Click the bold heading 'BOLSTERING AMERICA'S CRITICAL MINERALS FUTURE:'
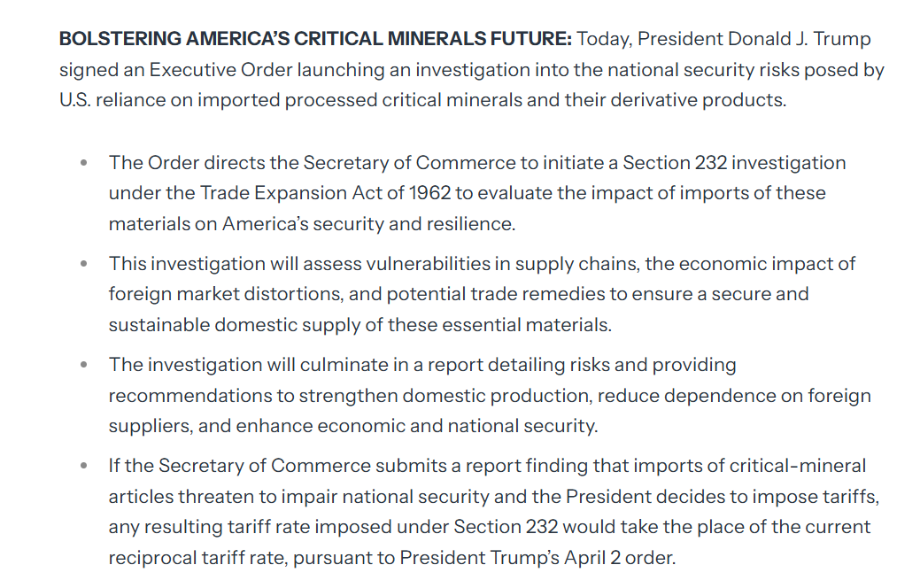The width and height of the screenshot is (920, 588). point(315,39)
